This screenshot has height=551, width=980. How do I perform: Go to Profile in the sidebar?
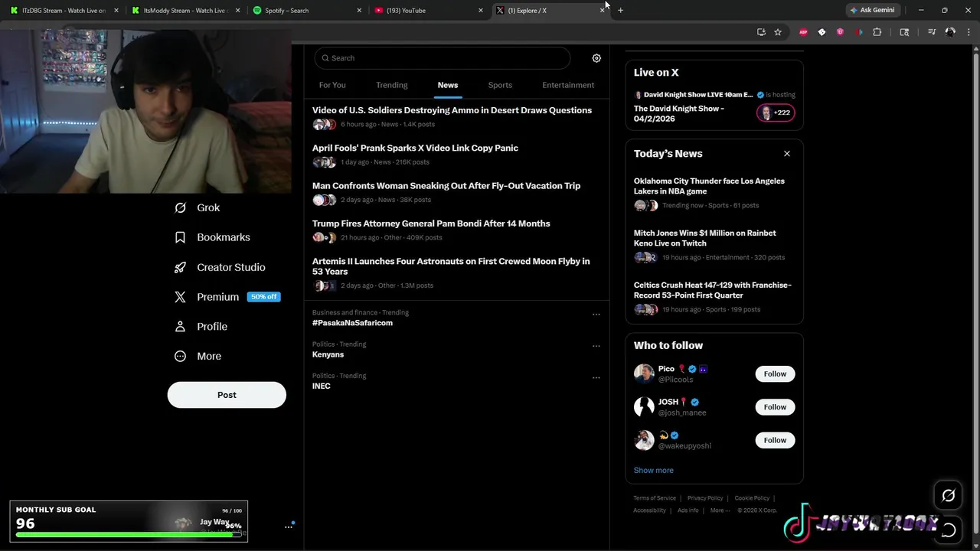point(201,326)
